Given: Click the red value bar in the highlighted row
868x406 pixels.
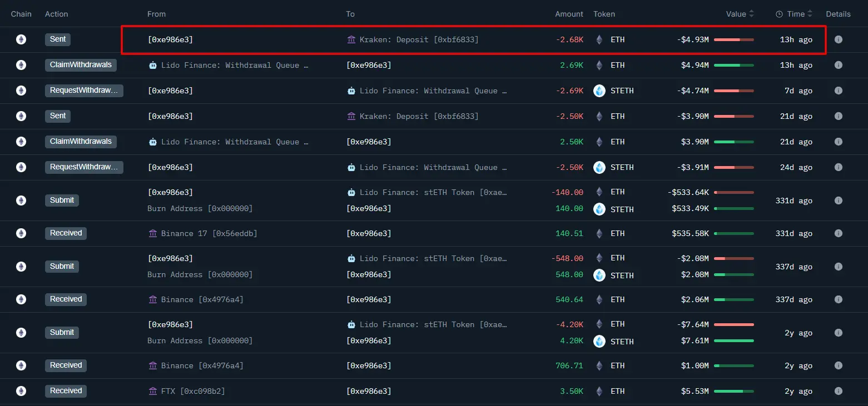Looking at the screenshot, I should (x=733, y=39).
